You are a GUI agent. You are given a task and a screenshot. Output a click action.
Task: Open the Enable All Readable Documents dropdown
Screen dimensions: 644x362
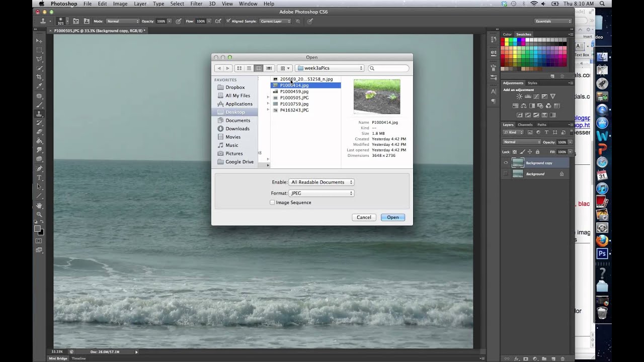point(321,183)
